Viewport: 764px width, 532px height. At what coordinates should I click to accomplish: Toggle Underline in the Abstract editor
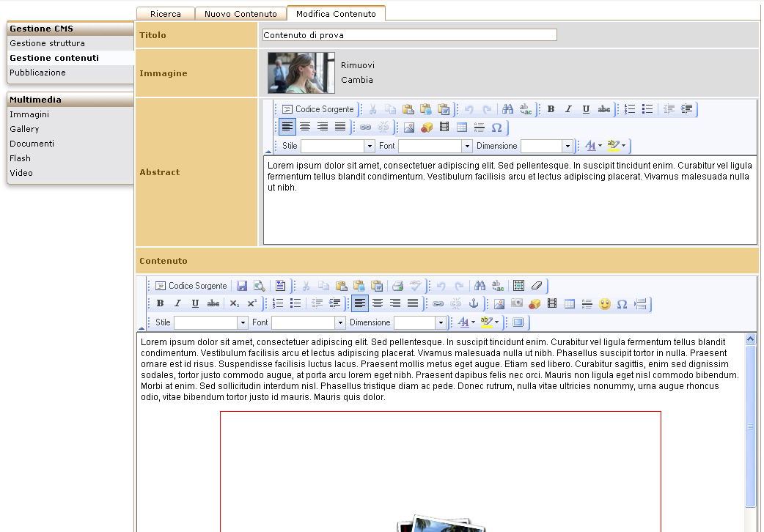(586, 109)
